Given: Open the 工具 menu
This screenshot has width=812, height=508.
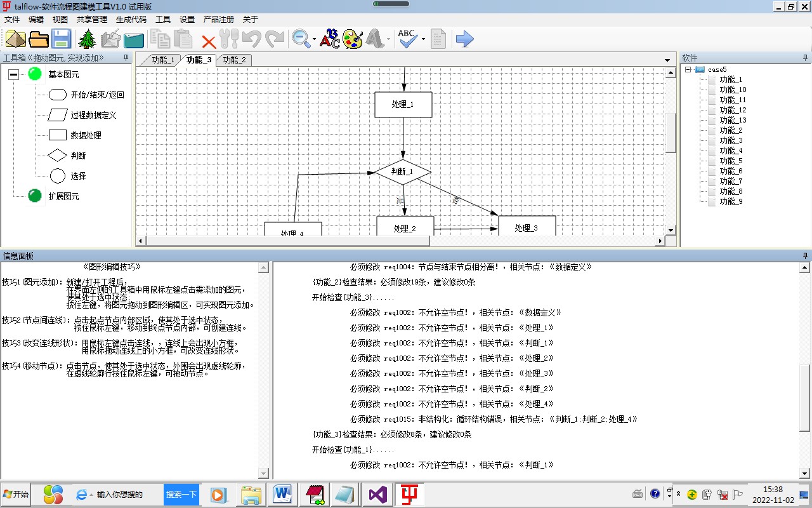Looking at the screenshot, I should (x=163, y=20).
